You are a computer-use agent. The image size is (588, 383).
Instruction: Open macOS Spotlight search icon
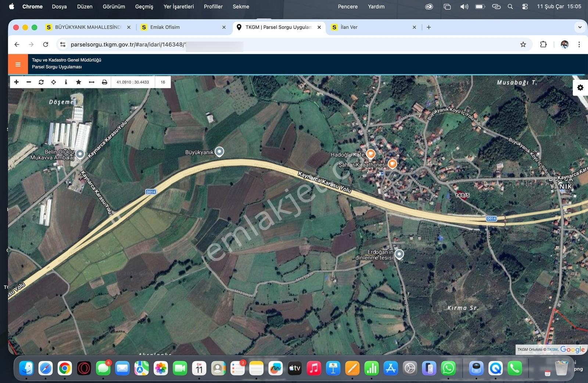tap(510, 7)
